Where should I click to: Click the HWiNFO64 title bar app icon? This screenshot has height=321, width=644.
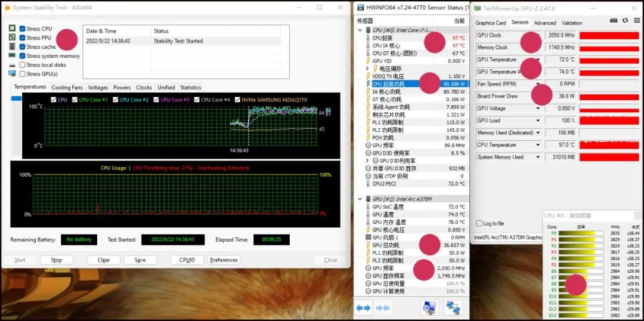click(x=361, y=7)
